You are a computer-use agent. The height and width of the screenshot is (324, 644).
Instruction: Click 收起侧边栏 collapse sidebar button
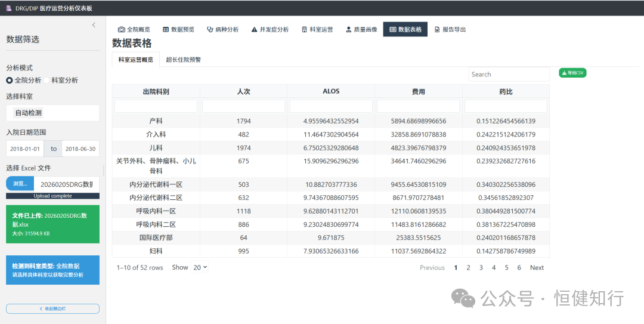52,308
